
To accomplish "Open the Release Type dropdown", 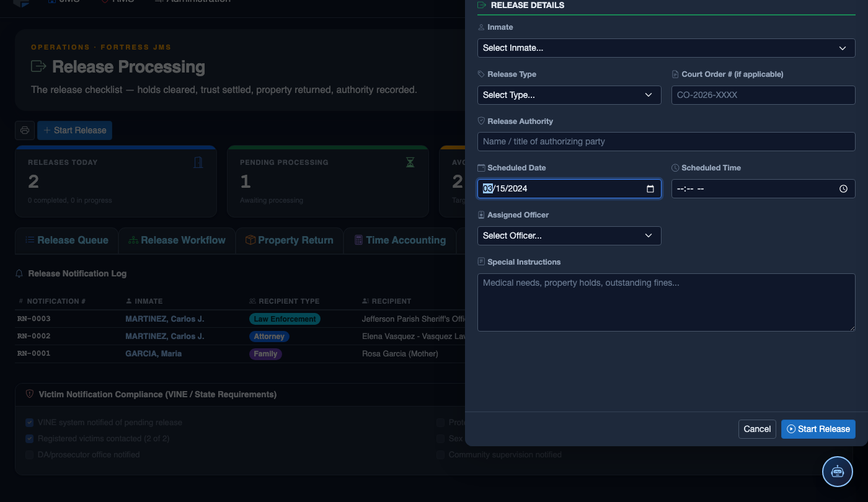I will click(569, 95).
